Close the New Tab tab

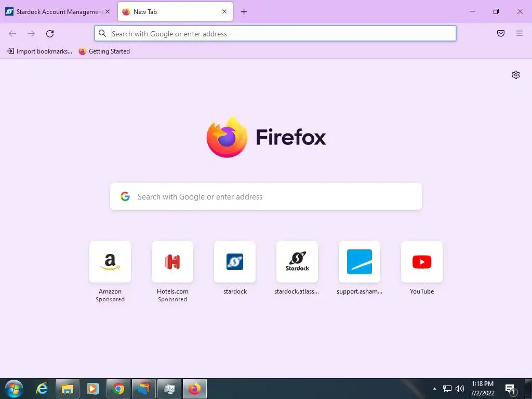[224, 11]
